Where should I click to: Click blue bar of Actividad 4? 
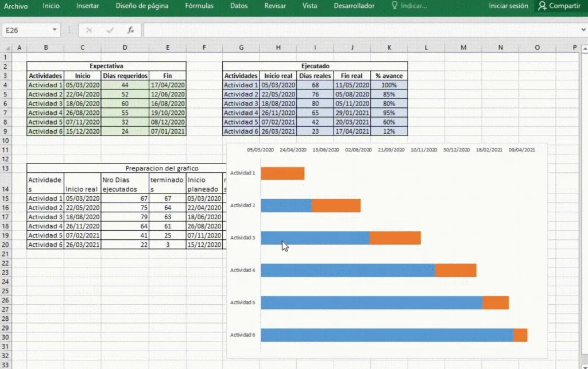click(x=349, y=270)
